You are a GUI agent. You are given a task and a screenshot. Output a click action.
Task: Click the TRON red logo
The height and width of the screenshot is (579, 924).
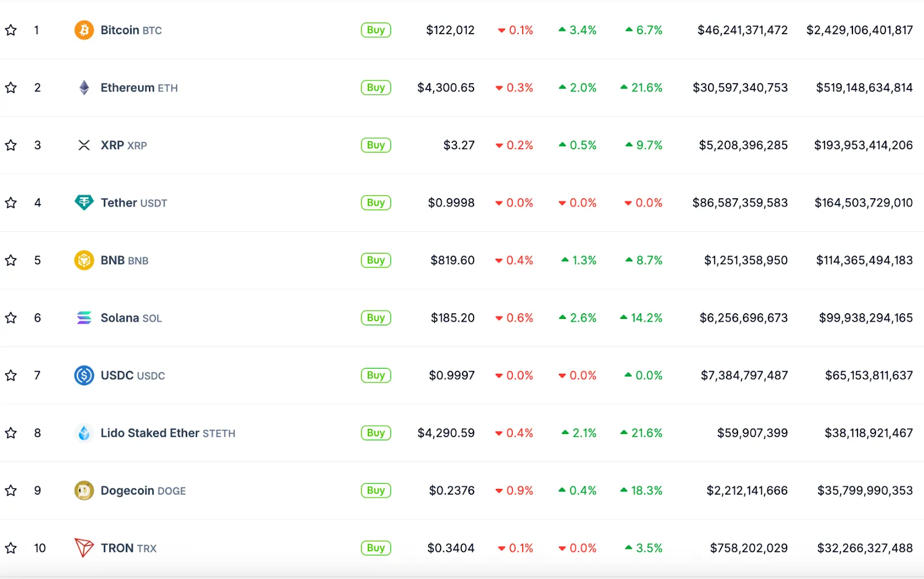(x=84, y=548)
